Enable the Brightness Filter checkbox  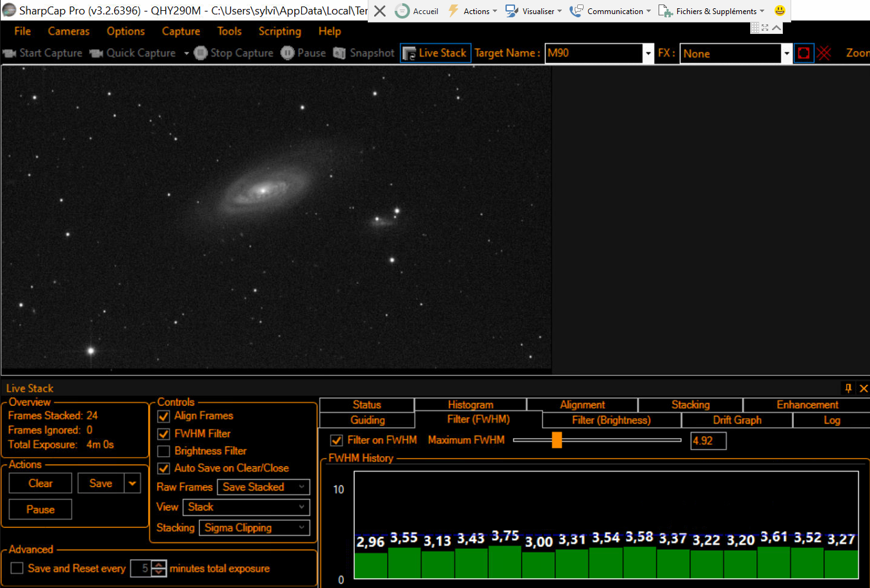(x=164, y=452)
